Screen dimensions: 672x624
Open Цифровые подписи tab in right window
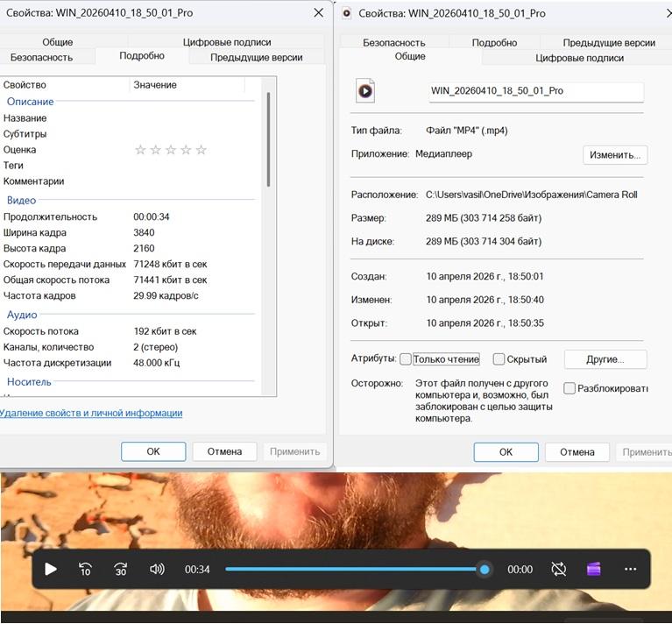tap(579, 58)
